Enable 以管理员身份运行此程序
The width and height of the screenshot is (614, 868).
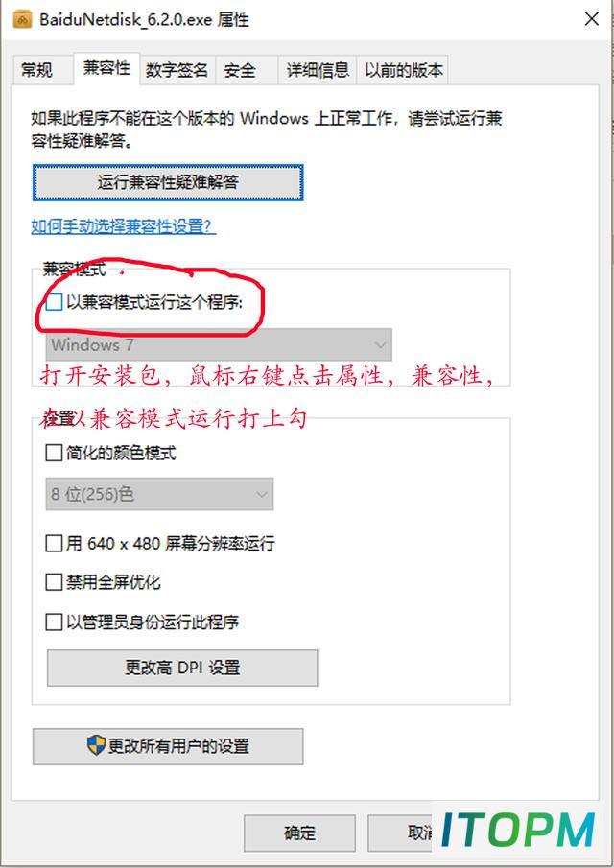pyautogui.click(x=54, y=622)
